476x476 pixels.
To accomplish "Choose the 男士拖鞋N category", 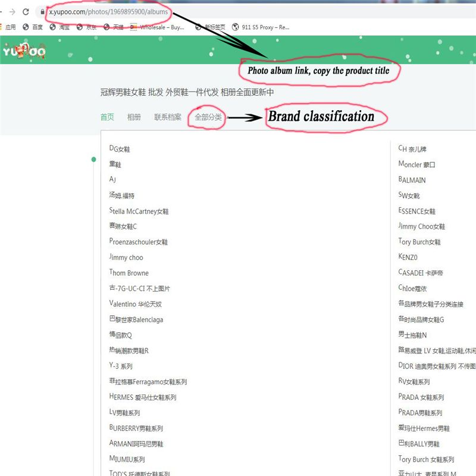I will (x=412, y=335).
